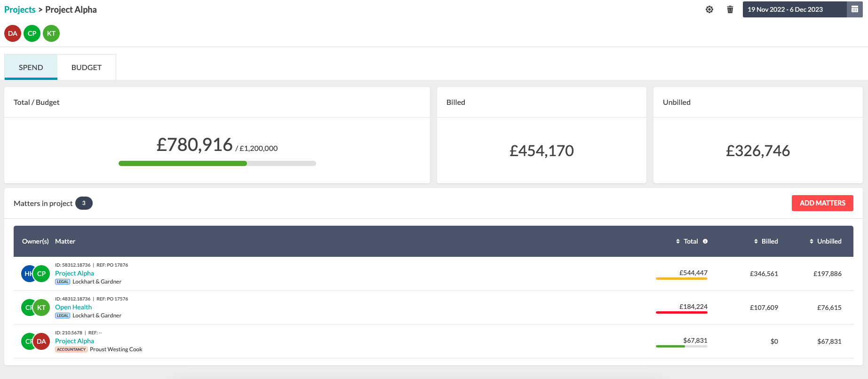868x379 pixels.
Task: Click the DA owner avatar on last matter
Action: pos(41,341)
